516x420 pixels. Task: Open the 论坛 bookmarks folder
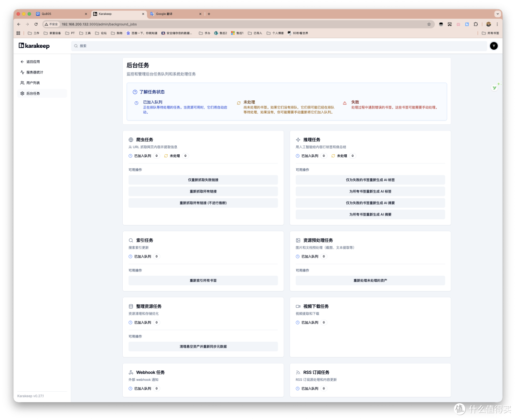click(x=101, y=33)
